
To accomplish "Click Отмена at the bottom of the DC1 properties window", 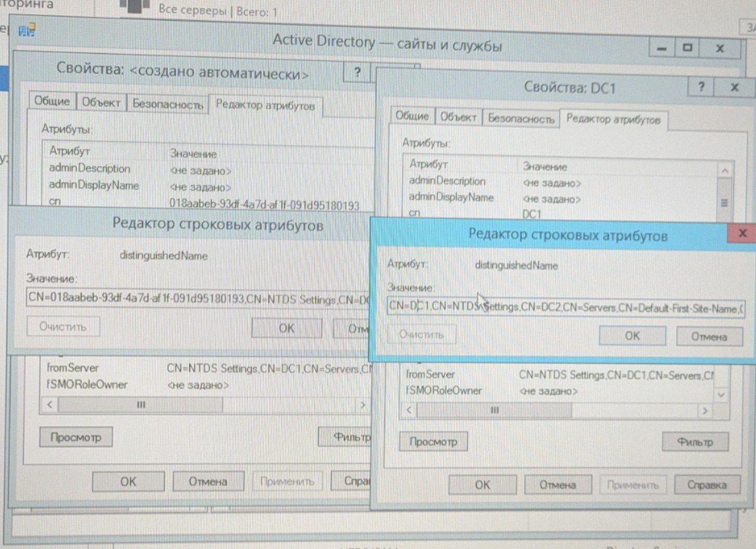I will pyautogui.click(x=558, y=485).
